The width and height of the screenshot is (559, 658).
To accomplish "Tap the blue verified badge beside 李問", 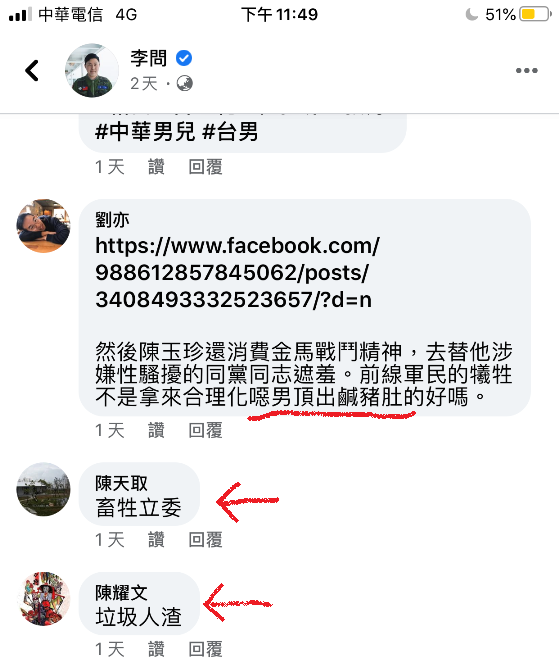I will pyautogui.click(x=184, y=58).
